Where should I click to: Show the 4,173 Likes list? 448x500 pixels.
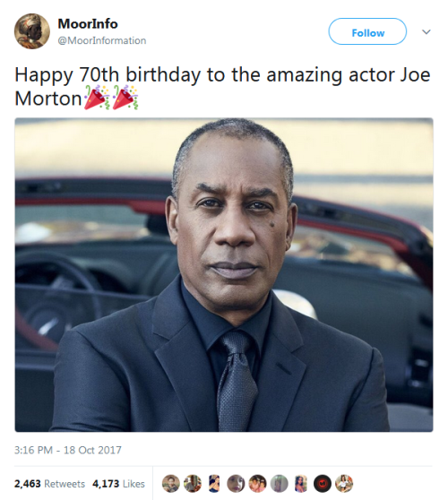[x=118, y=484]
